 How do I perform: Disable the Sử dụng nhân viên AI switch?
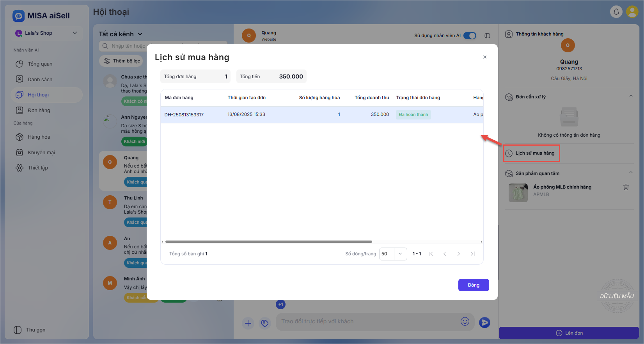pos(470,36)
